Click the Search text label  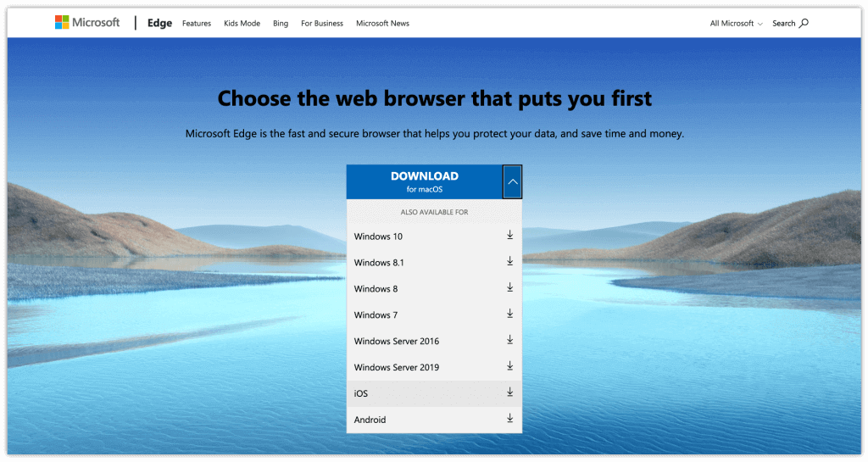point(784,23)
